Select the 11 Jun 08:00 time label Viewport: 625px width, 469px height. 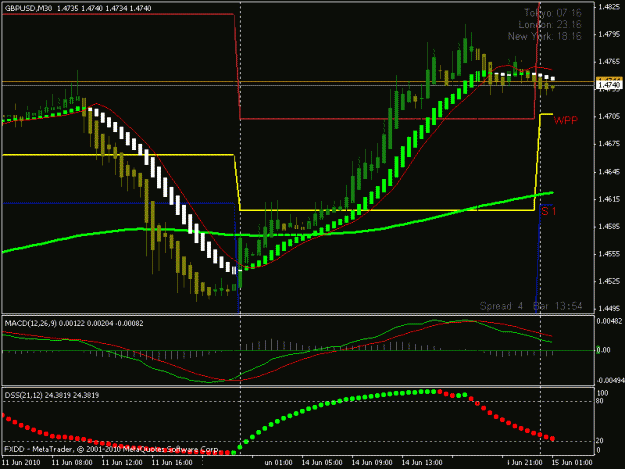(x=72, y=463)
